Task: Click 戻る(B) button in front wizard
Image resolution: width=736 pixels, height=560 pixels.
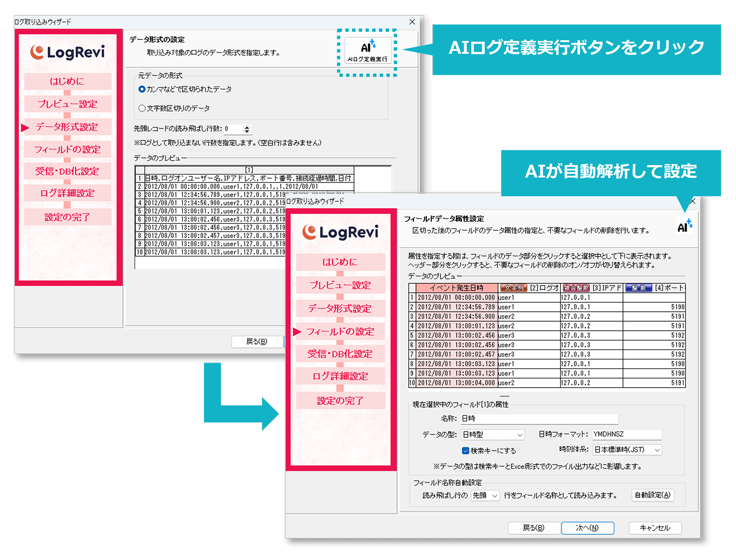Action: point(533,528)
